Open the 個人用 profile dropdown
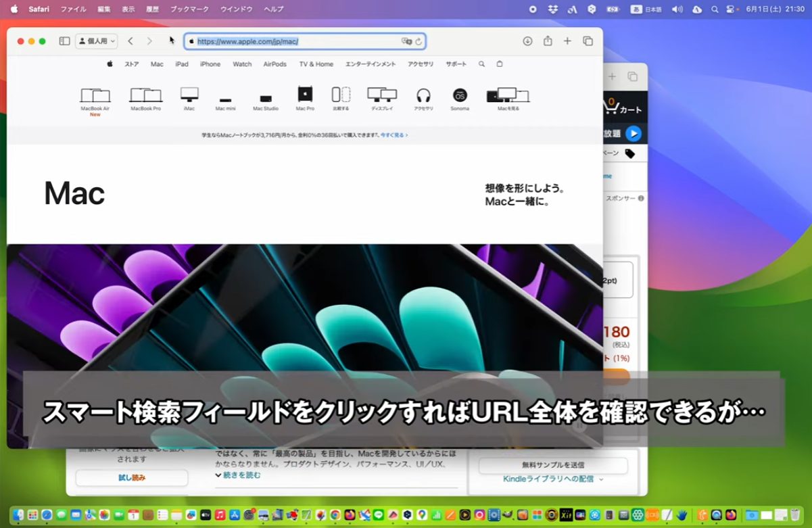 97,41
